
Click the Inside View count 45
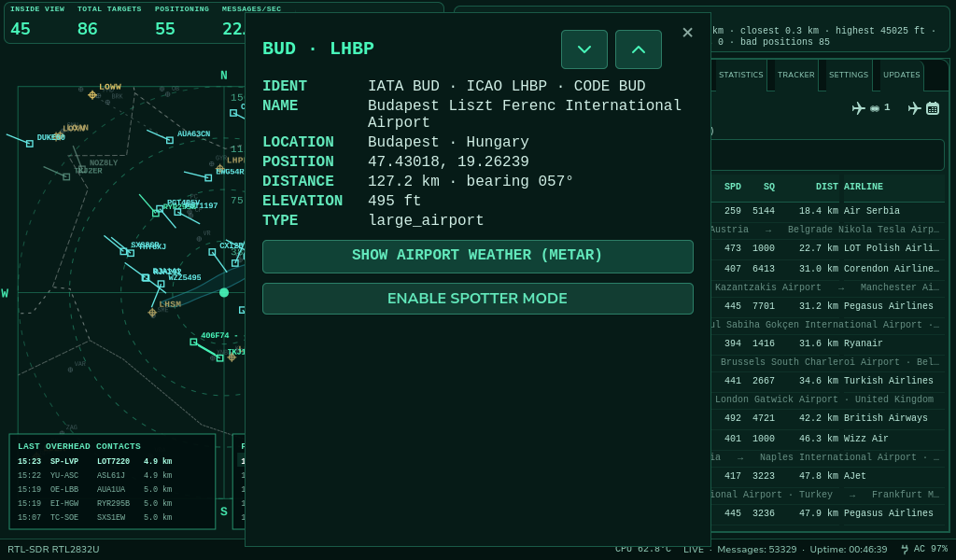click(x=21, y=29)
